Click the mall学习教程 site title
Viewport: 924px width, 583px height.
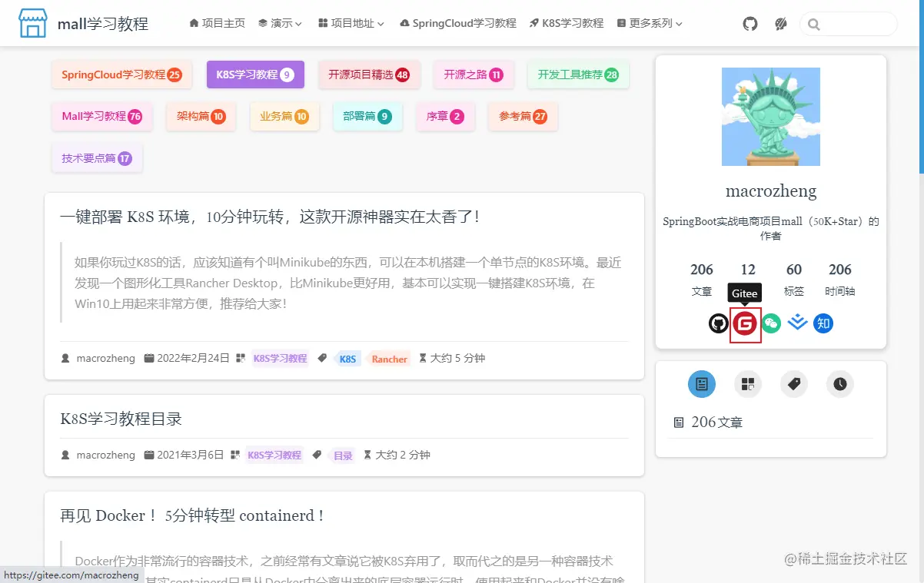[103, 24]
